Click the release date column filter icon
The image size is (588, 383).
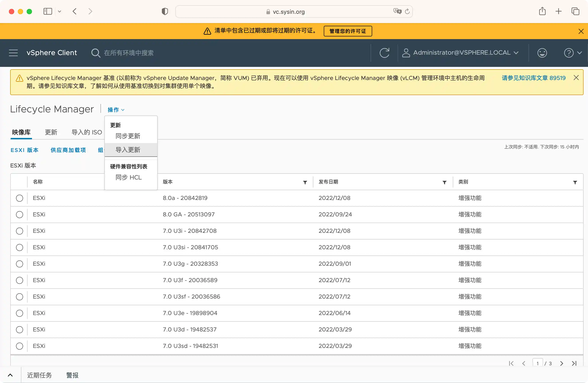pos(444,182)
